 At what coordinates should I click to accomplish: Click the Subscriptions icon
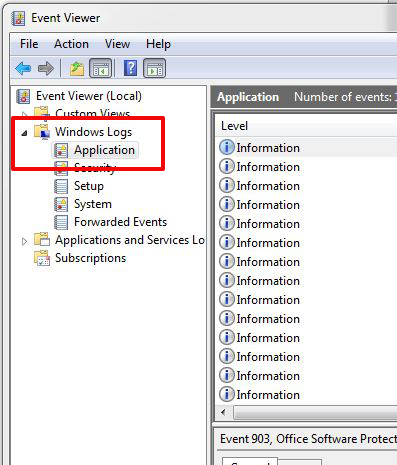point(42,258)
